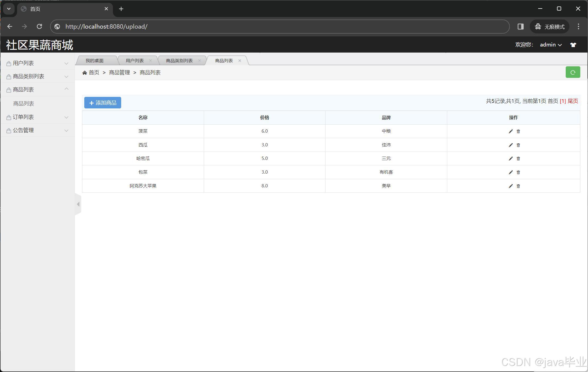588x372 pixels.
Task: Expand the 订单列表 sidebar menu
Action: pos(38,117)
